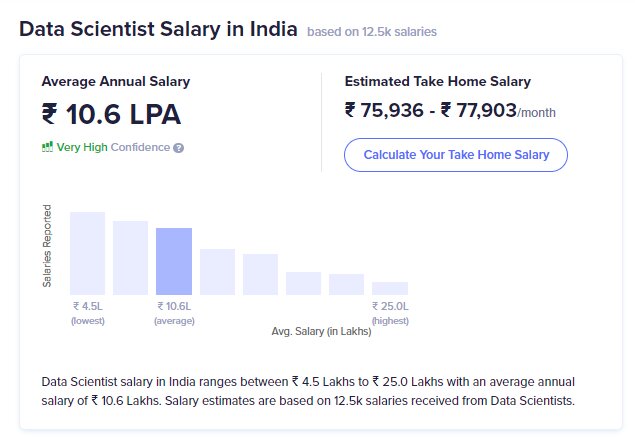
Task: Click the shortest bar above ₹ 25.0L
Action: point(390,288)
